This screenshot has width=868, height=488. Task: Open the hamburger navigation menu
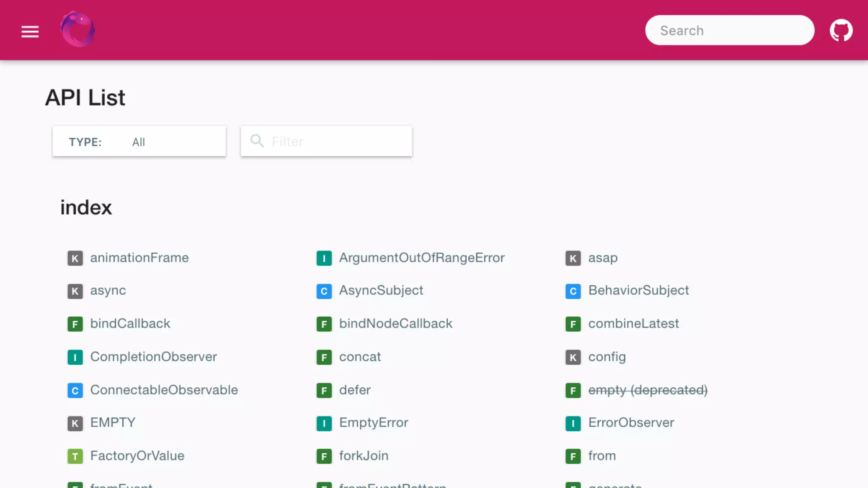tap(30, 31)
